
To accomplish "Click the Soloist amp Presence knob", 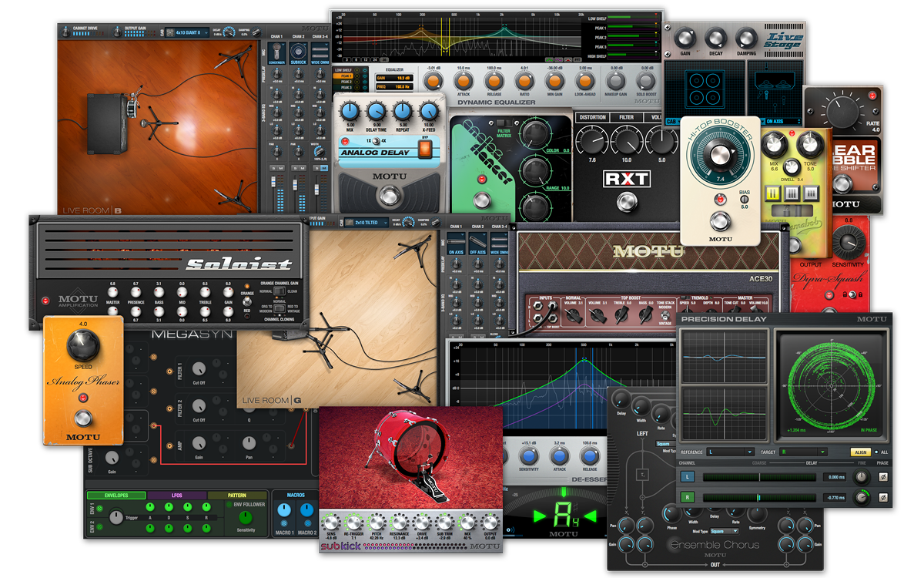I will click(136, 294).
